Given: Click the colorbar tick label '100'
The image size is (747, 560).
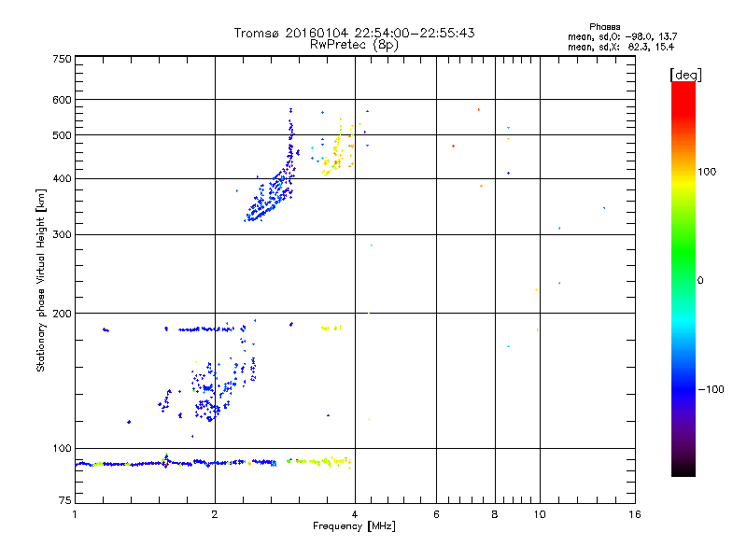Looking at the screenshot, I should tap(707, 172).
